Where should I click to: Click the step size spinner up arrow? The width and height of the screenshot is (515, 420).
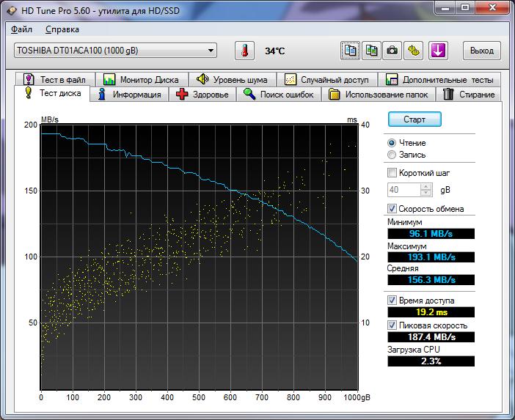(x=426, y=186)
